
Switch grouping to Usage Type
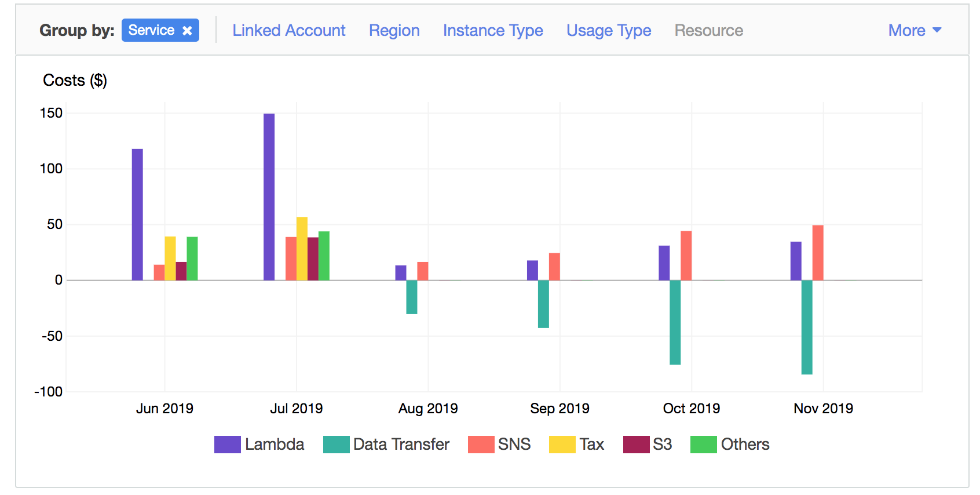[x=608, y=31]
